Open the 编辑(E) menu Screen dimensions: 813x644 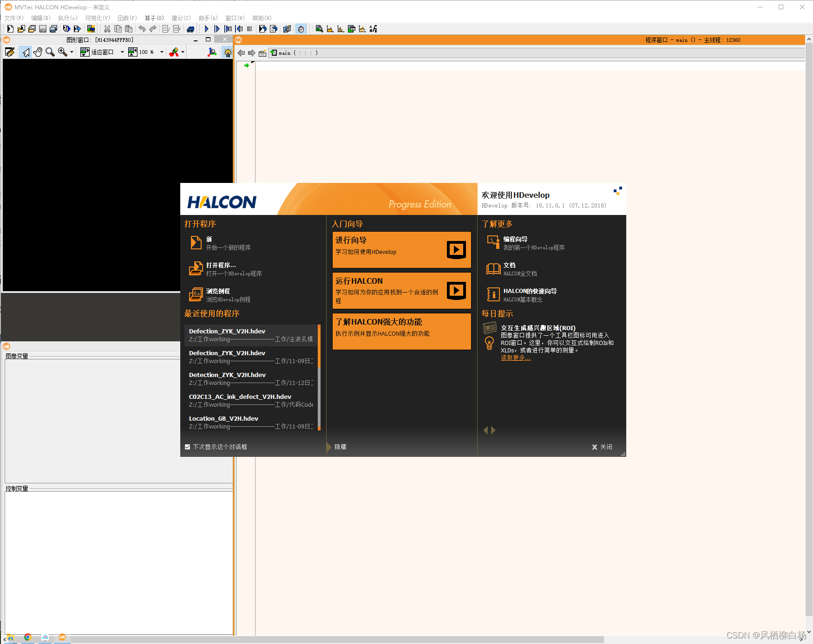pyautogui.click(x=41, y=18)
